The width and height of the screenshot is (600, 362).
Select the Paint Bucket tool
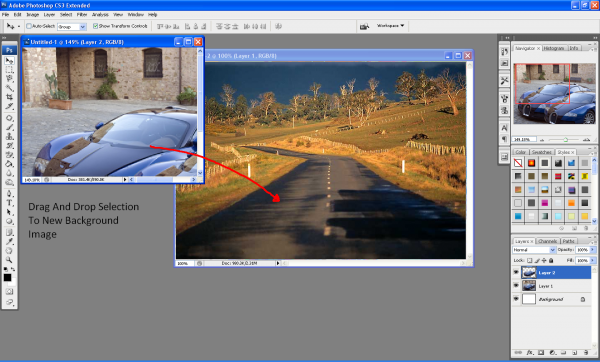coord(9,164)
